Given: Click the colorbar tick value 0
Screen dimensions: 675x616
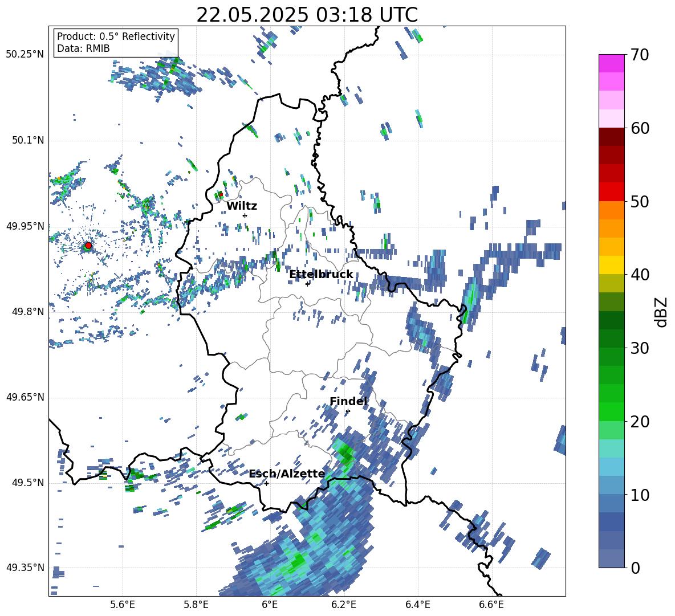Looking at the screenshot, I should pos(635,568).
